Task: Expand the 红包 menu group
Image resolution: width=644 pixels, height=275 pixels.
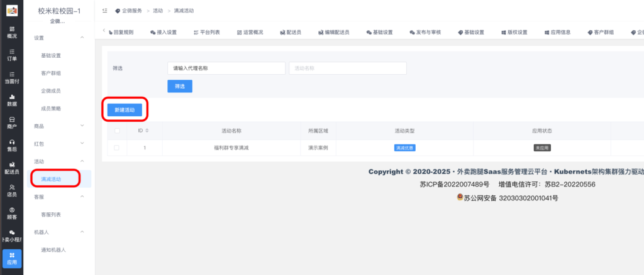Action: [82, 144]
